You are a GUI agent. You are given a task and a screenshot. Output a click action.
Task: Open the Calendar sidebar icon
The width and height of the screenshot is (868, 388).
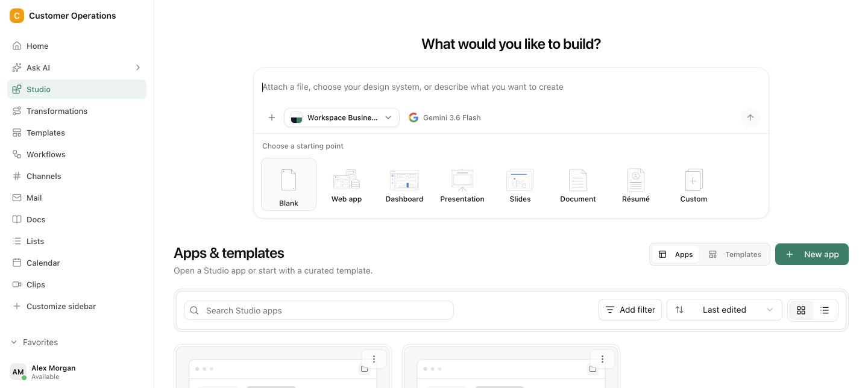tap(17, 263)
